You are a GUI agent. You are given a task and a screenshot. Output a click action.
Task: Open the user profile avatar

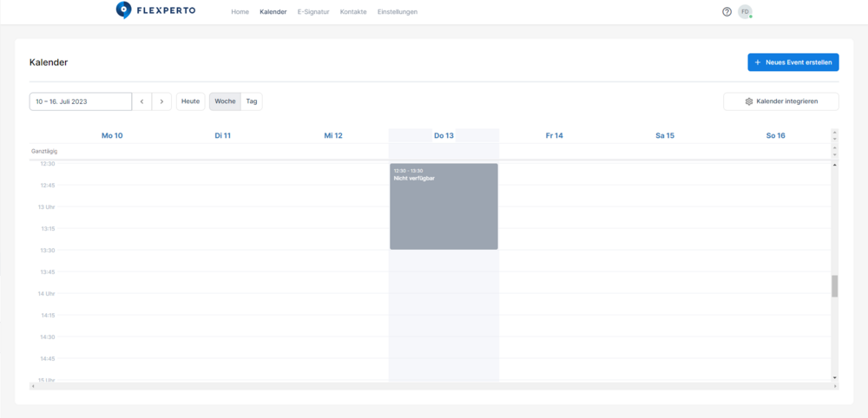[745, 12]
